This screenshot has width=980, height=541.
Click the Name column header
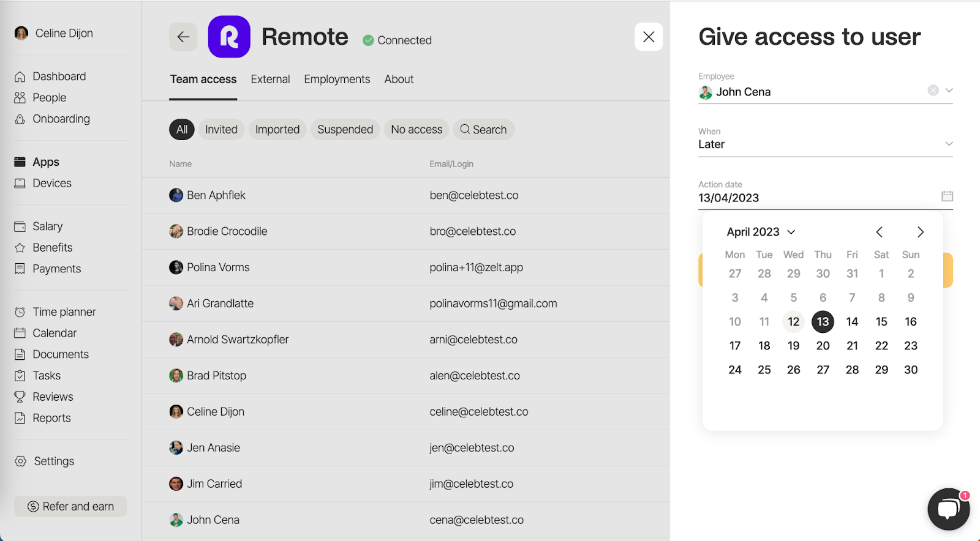click(181, 164)
